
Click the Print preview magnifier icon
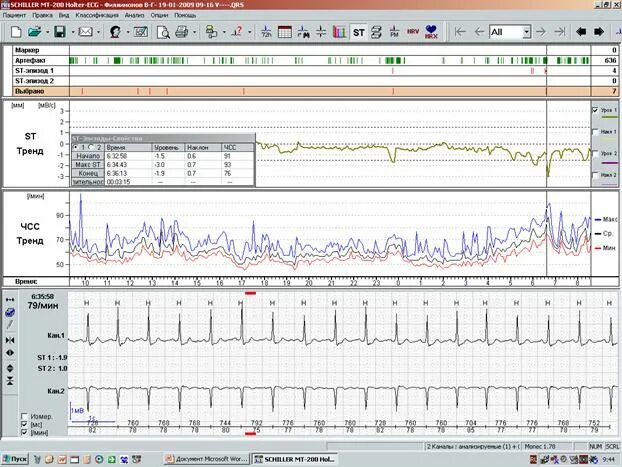(163, 32)
